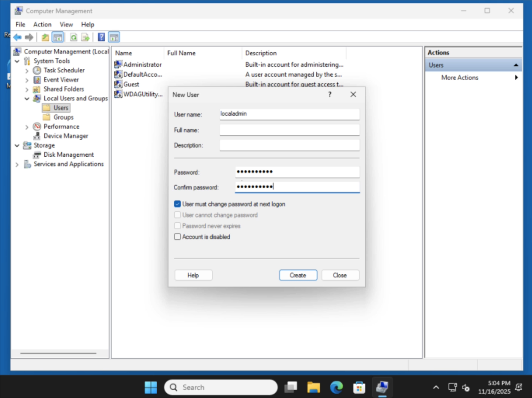Click the Event Viewer icon
The width and height of the screenshot is (532, 398).
[x=37, y=80]
